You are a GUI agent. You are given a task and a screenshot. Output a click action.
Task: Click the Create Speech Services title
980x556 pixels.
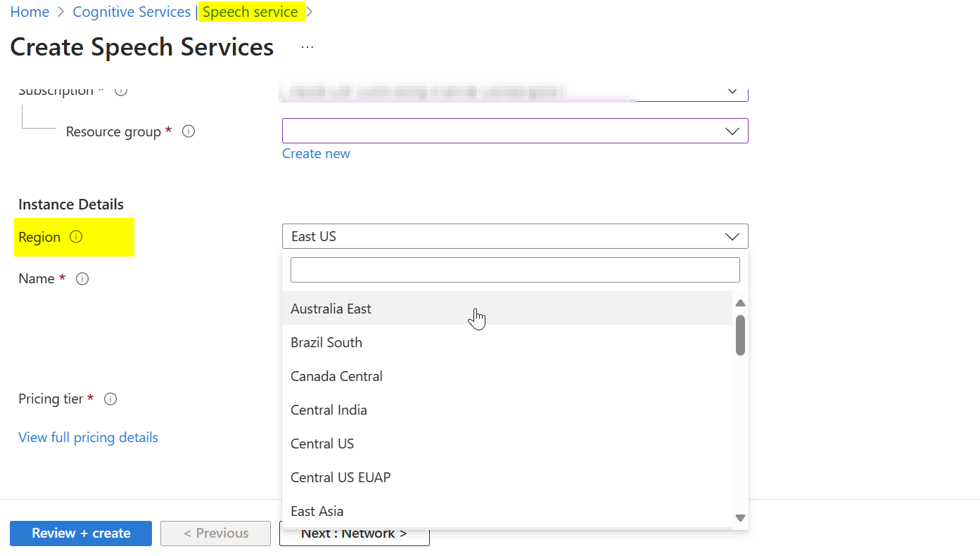pyautogui.click(x=142, y=47)
